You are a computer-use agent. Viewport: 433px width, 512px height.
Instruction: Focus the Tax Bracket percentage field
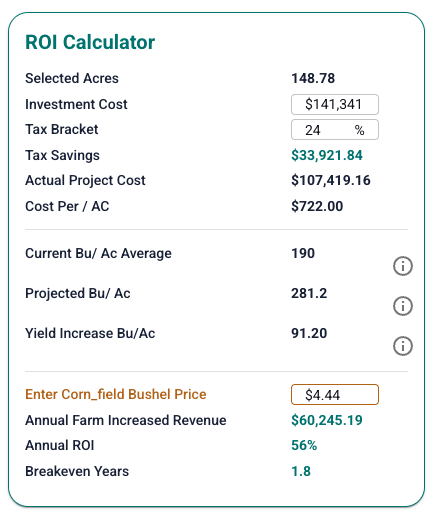pos(335,130)
